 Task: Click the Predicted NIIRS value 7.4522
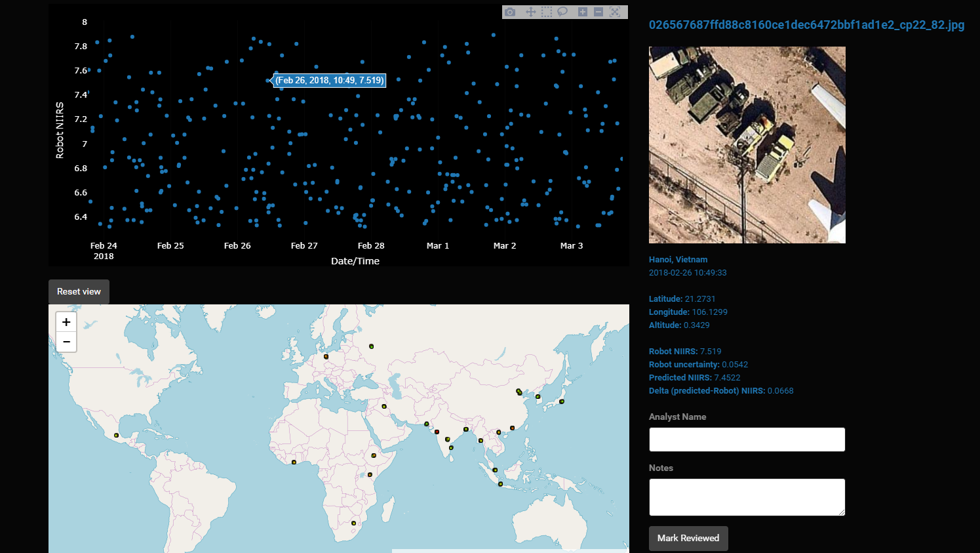tap(727, 378)
